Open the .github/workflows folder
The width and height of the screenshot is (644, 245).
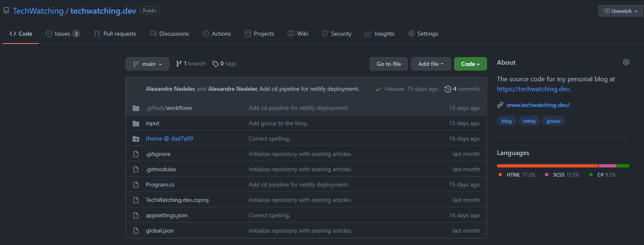(x=169, y=107)
